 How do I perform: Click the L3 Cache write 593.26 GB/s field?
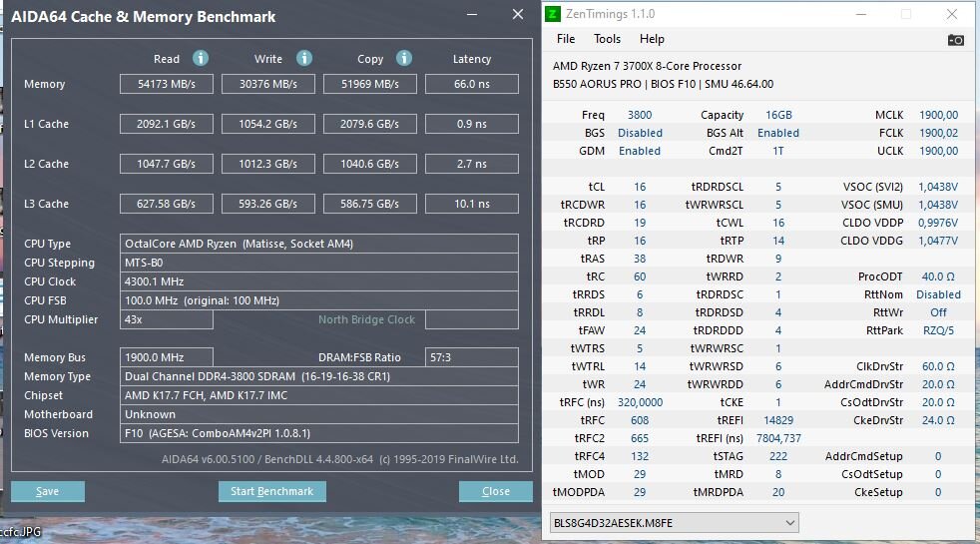[268, 204]
